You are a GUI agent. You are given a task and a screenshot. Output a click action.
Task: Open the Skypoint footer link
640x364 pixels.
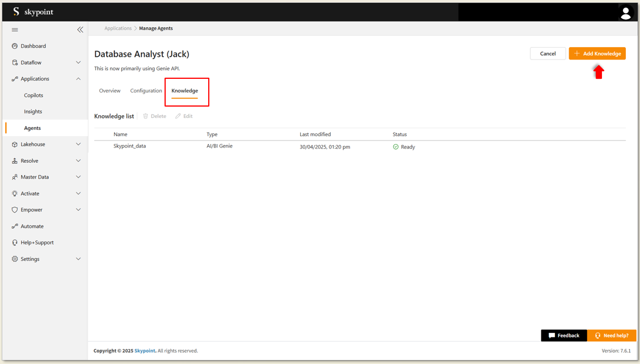click(x=145, y=351)
